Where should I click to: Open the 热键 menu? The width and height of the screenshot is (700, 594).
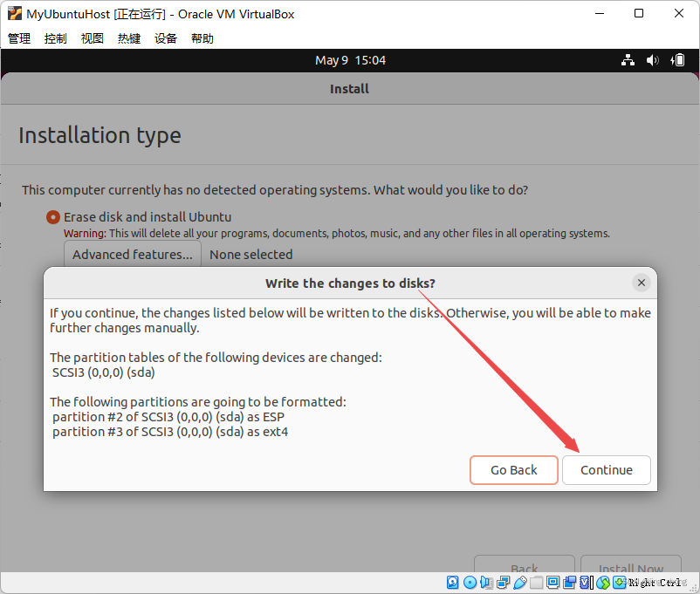129,39
